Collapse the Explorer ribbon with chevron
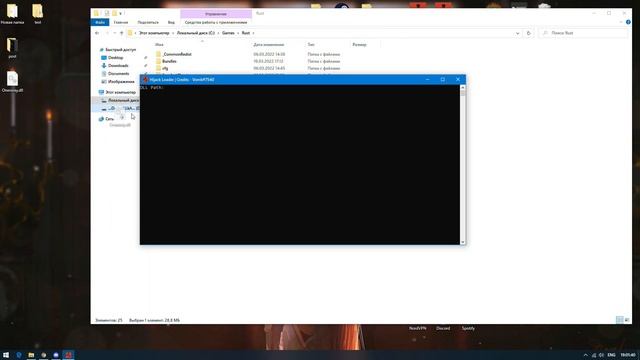Viewport: 640px width, 360px height. pos(620,22)
